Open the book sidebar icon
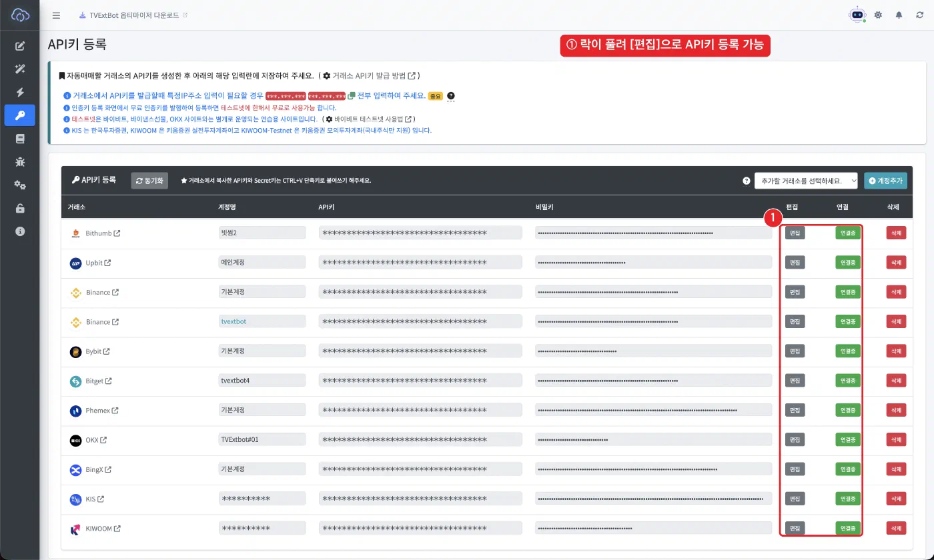Image resolution: width=934 pixels, height=560 pixels. pos(20,139)
